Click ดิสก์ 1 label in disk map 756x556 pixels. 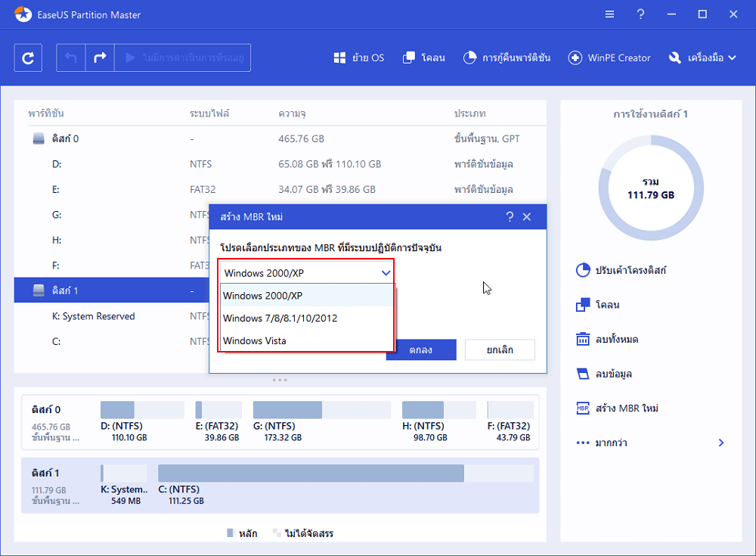(45, 473)
